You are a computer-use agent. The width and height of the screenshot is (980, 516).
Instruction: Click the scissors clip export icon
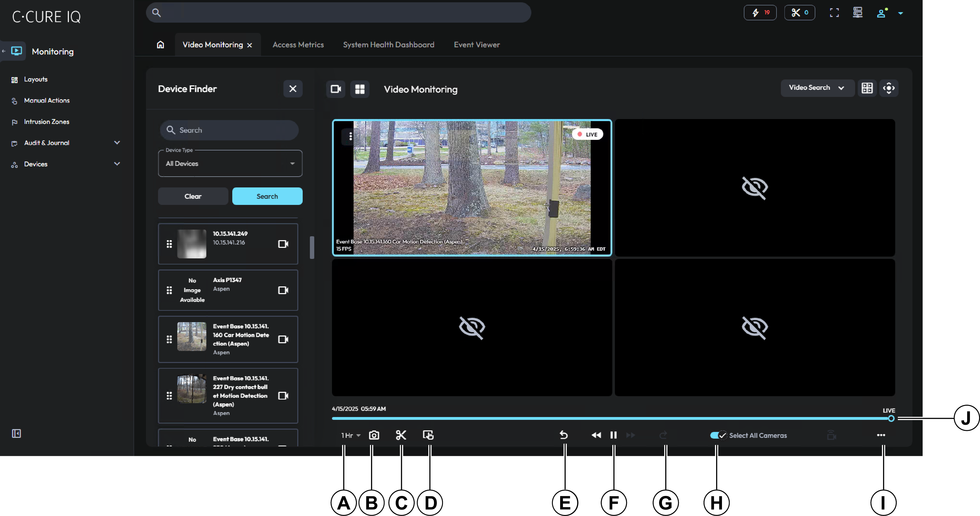point(401,435)
